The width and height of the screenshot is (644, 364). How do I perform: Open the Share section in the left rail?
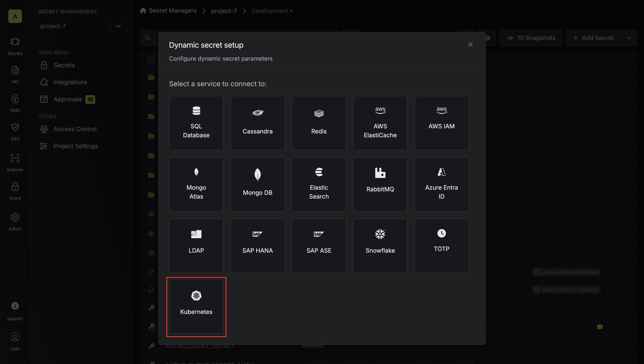click(15, 191)
